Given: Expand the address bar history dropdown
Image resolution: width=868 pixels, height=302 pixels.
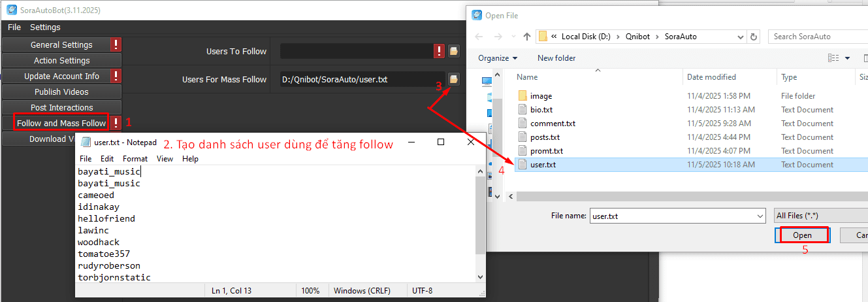Looking at the screenshot, I should point(741,37).
